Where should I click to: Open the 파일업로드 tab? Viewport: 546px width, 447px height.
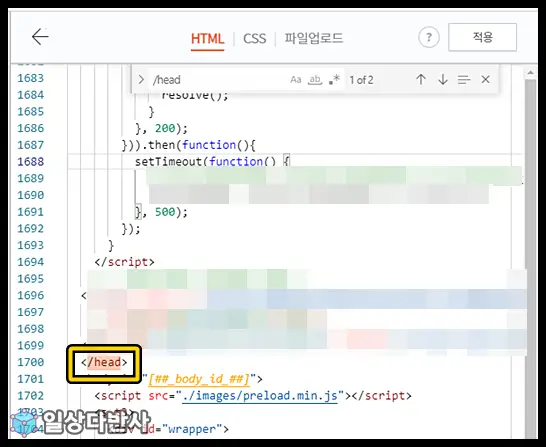click(x=314, y=38)
